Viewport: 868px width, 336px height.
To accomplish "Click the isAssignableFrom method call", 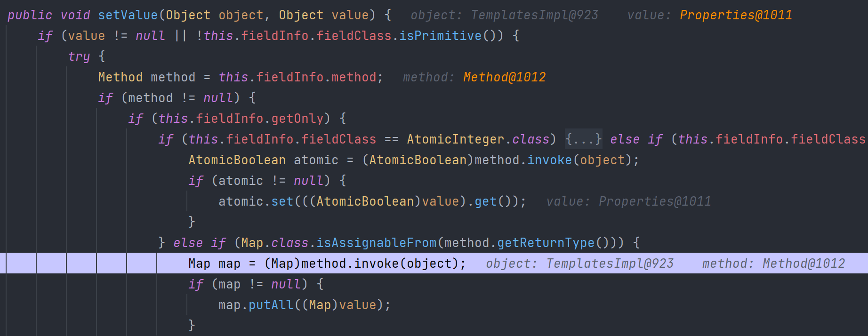I will coord(376,243).
